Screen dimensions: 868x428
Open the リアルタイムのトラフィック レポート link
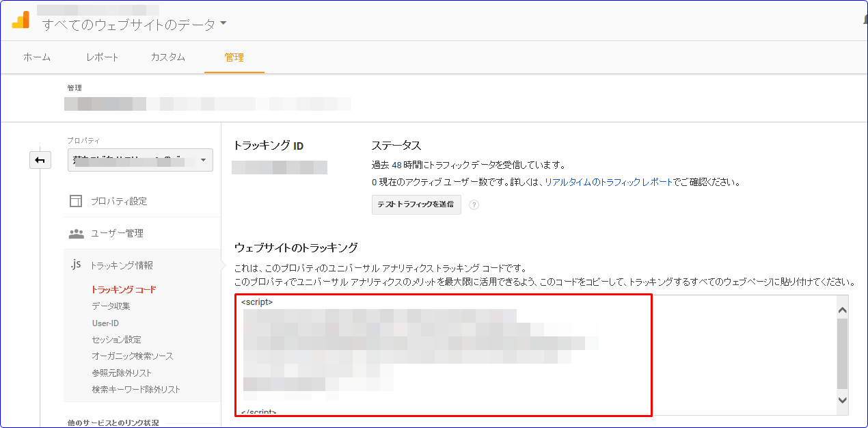(608, 183)
